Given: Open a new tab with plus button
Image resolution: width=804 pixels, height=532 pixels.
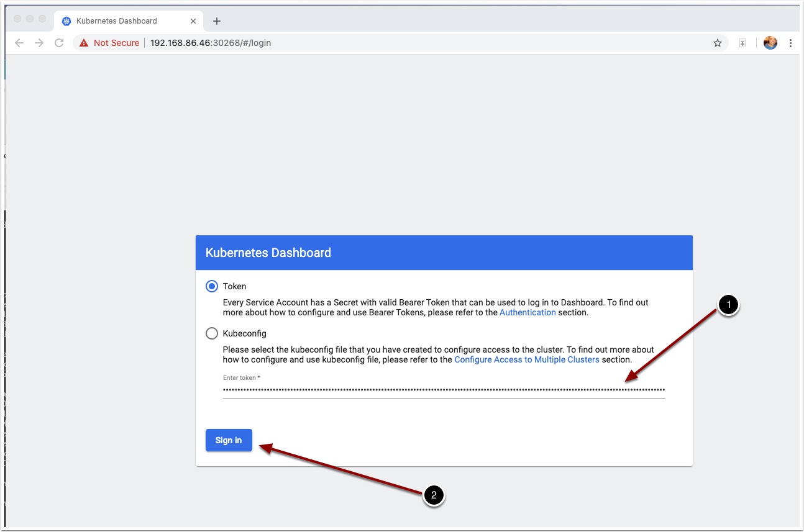Looking at the screenshot, I should (217, 21).
